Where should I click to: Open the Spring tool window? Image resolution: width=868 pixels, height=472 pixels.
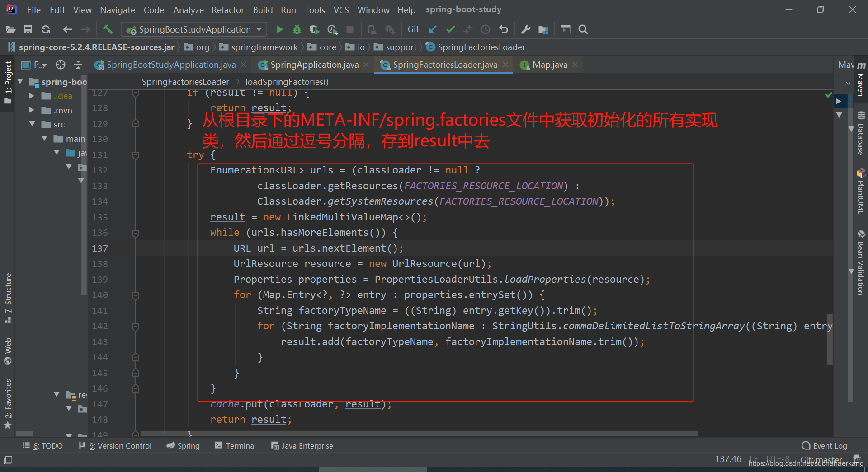183,446
